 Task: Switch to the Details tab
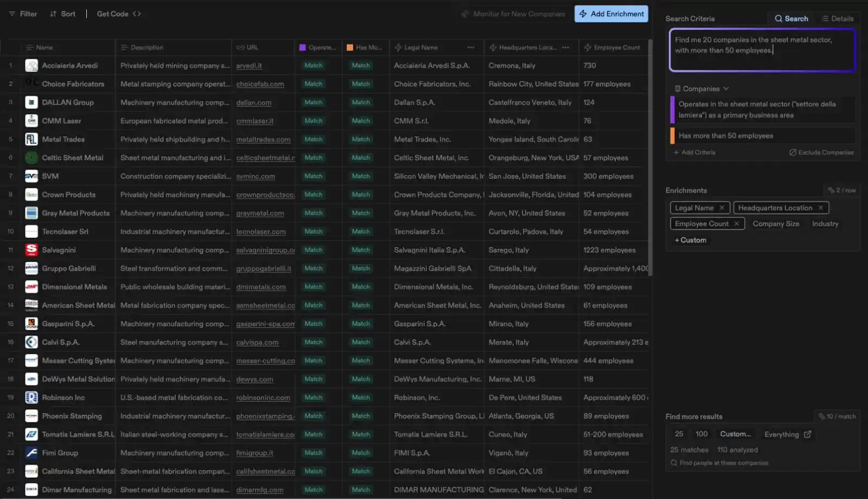click(x=838, y=18)
